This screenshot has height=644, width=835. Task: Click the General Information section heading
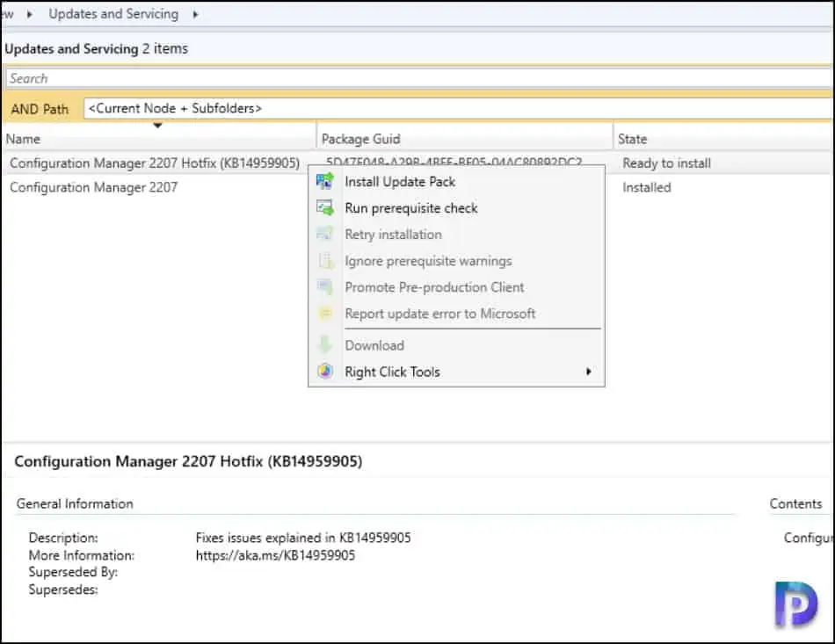click(x=75, y=503)
